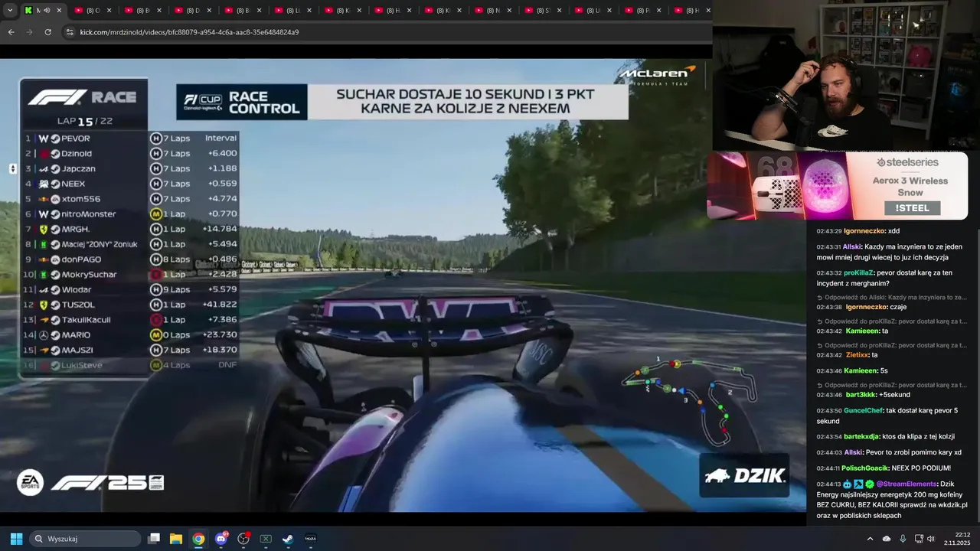Image resolution: width=980 pixels, height=551 pixels.
Task: Open Discord from the taskbar
Action: [221, 539]
